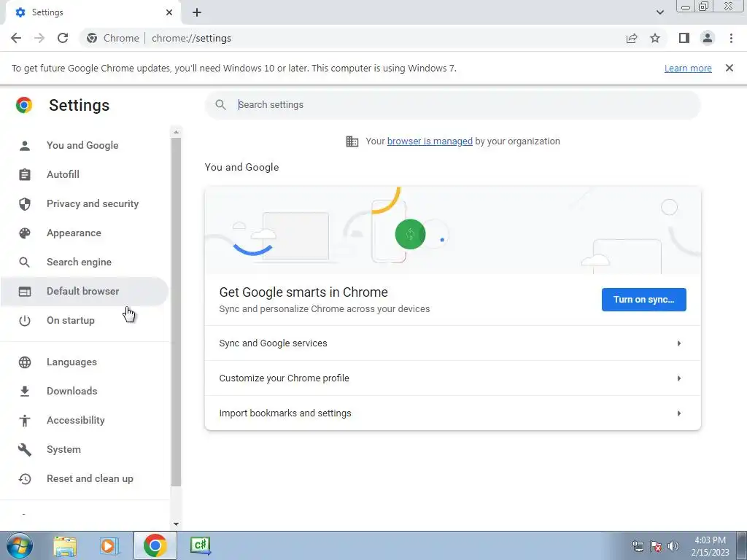Open Languages settings

tap(85, 362)
